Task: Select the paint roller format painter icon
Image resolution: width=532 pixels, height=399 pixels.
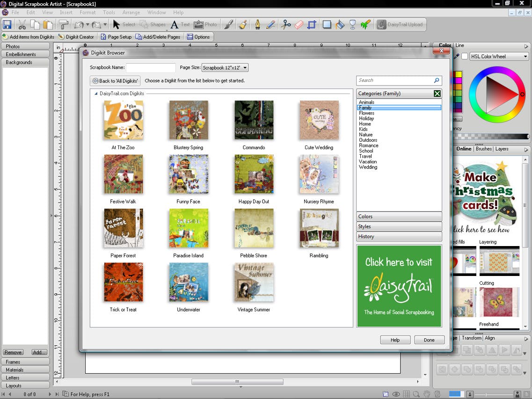Action: pyautogui.click(x=64, y=24)
